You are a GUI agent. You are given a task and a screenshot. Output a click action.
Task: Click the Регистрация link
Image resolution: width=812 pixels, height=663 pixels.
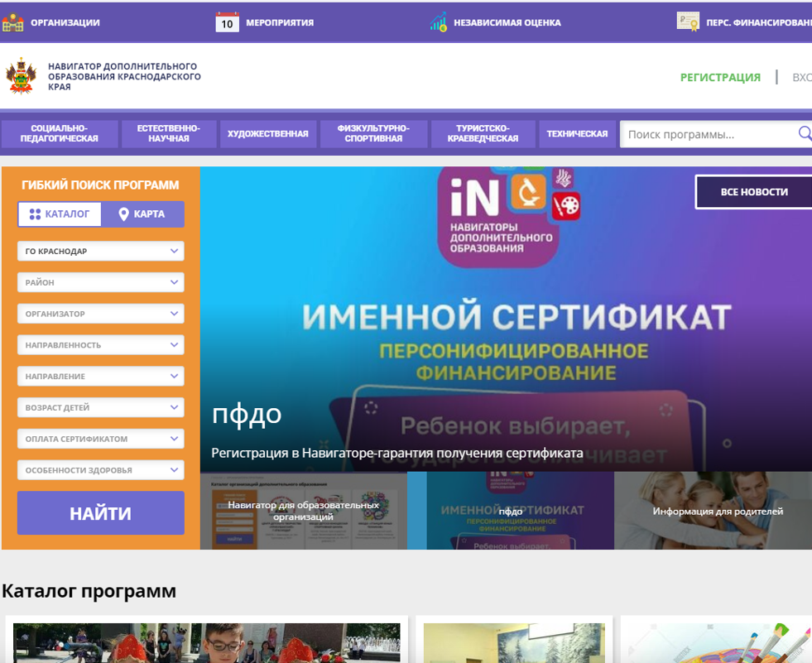click(720, 77)
